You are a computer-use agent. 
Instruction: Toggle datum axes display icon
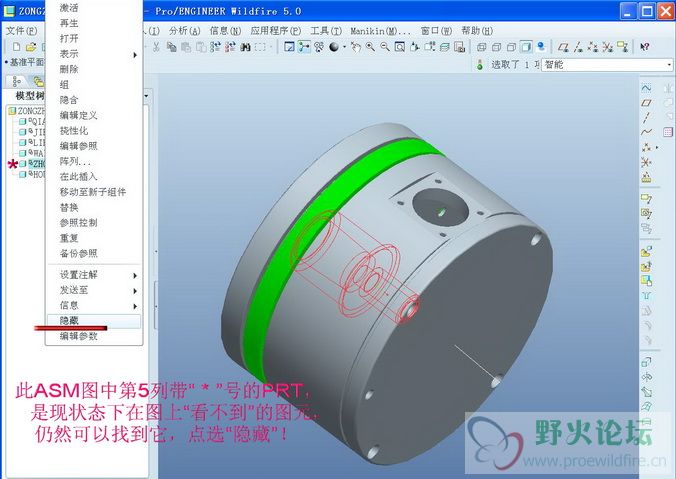578,47
